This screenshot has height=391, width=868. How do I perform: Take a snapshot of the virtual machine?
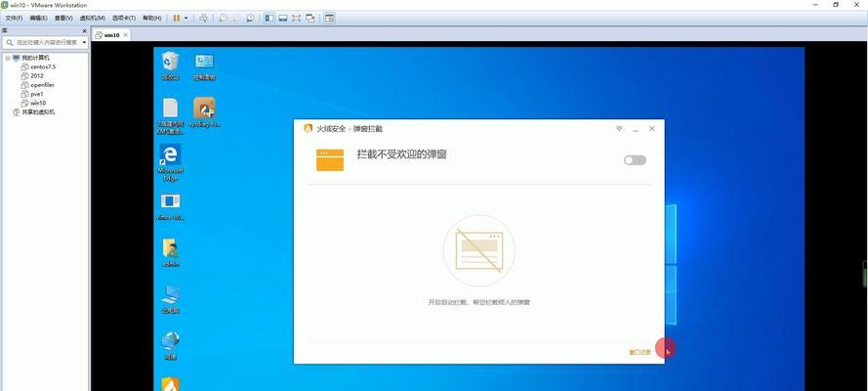(223, 18)
